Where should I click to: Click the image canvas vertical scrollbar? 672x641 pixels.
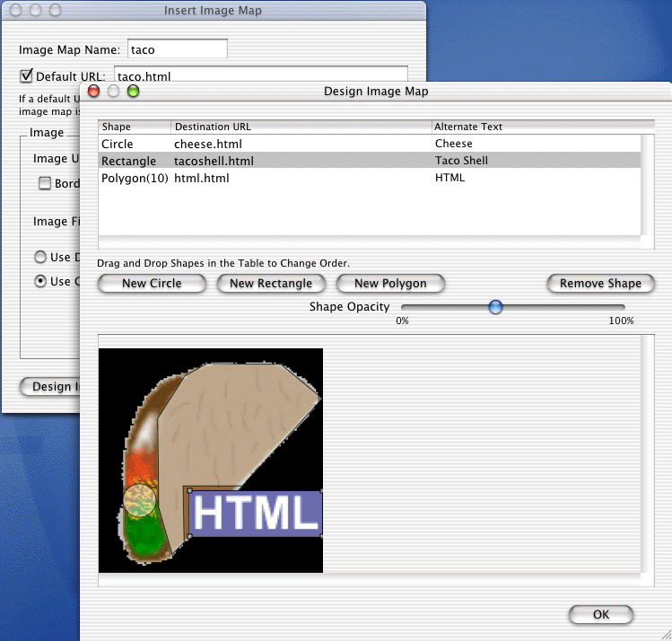pos(648,453)
